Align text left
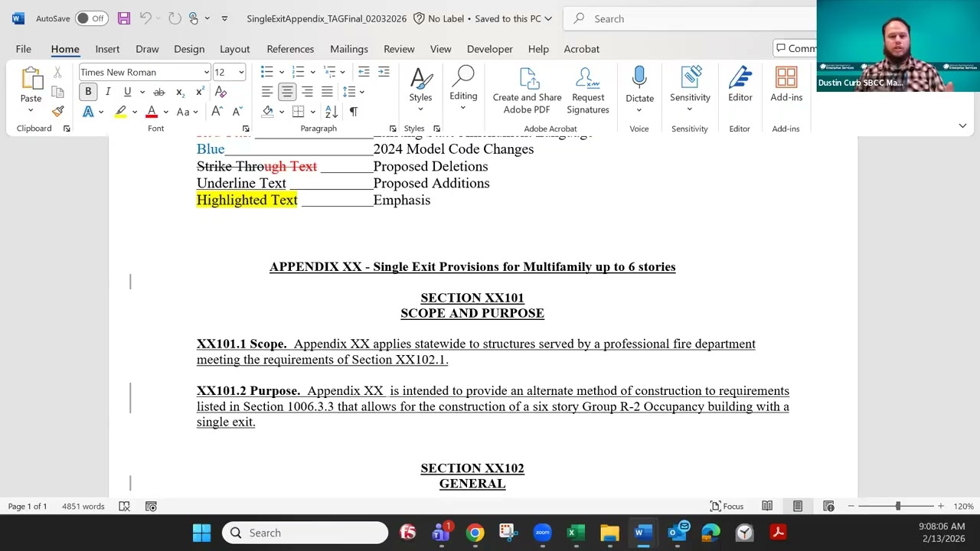This screenshot has width=980, height=551. click(266, 92)
